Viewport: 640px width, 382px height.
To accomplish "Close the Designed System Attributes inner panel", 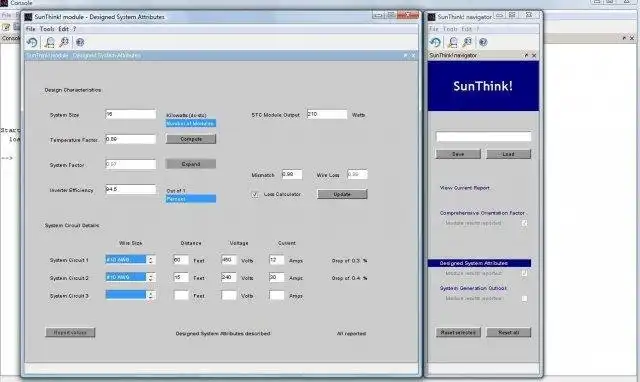I will tap(413, 55).
